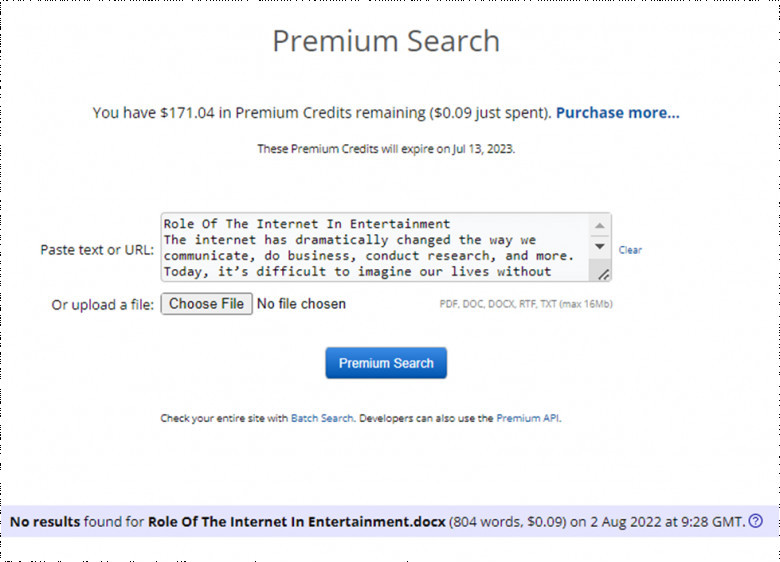Click the 'Or upload a file' label

(x=103, y=305)
